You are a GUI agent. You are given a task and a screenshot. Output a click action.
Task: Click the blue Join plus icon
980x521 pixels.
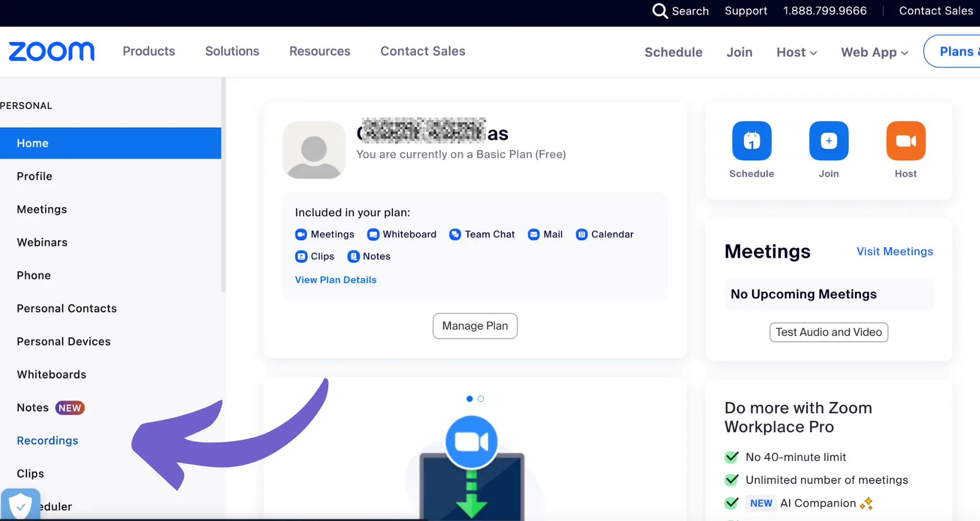click(828, 141)
